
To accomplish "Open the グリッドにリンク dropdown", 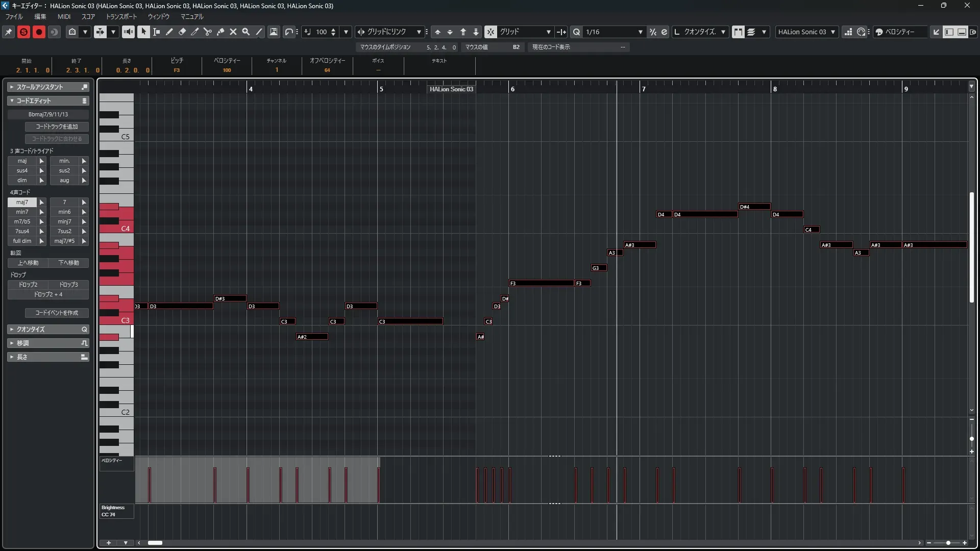I will pos(419,32).
